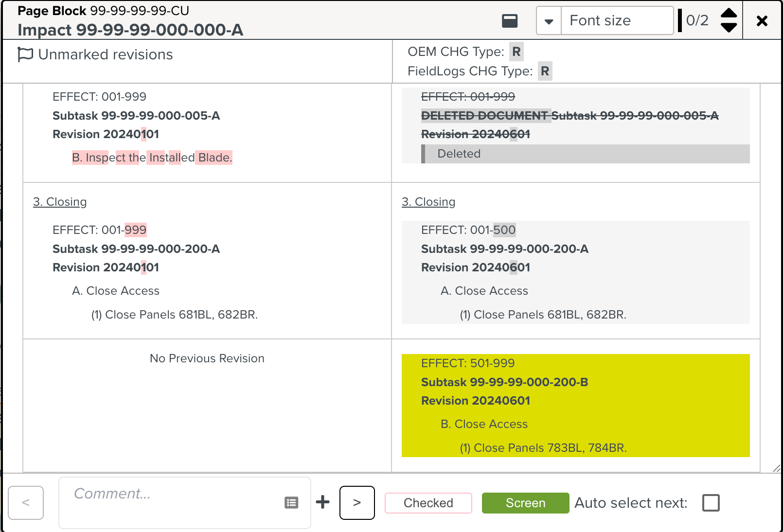Screen dimensions: 783x532
Task: Open comment templates list icon
Action: pyautogui.click(x=291, y=502)
